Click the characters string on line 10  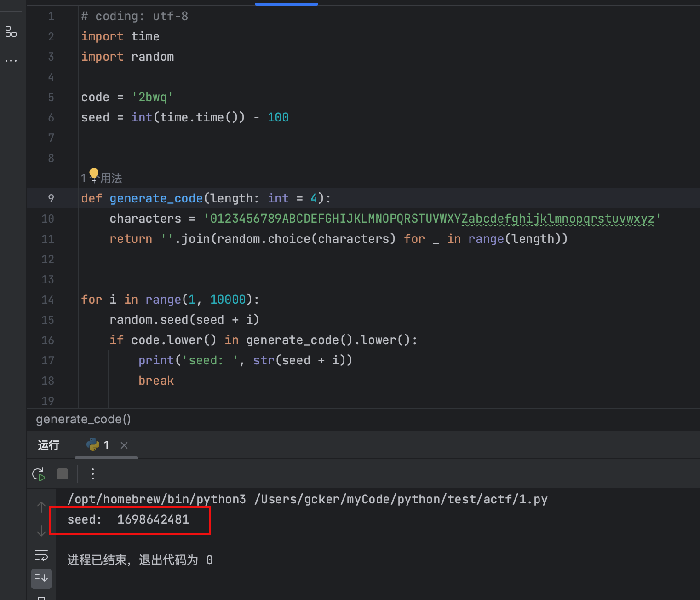(x=432, y=219)
